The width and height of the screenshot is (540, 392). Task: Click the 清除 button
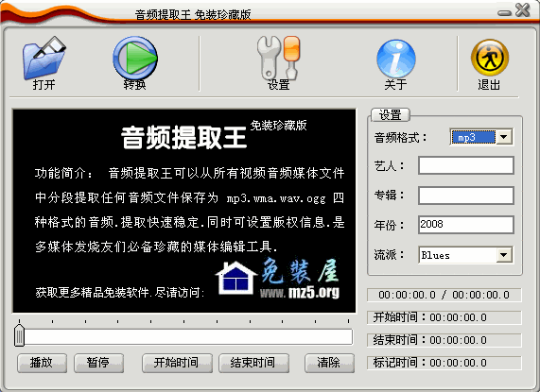(329, 363)
